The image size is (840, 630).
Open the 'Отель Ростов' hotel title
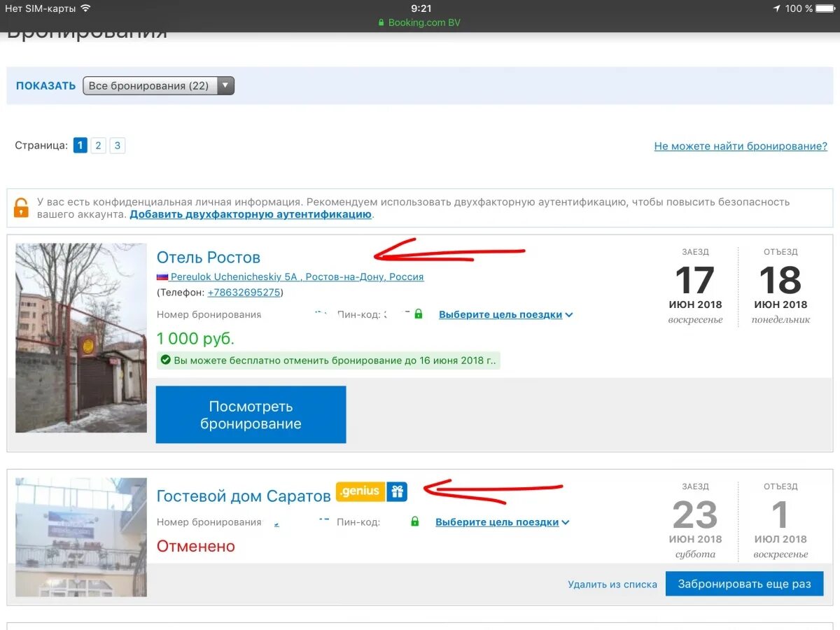[x=209, y=257]
